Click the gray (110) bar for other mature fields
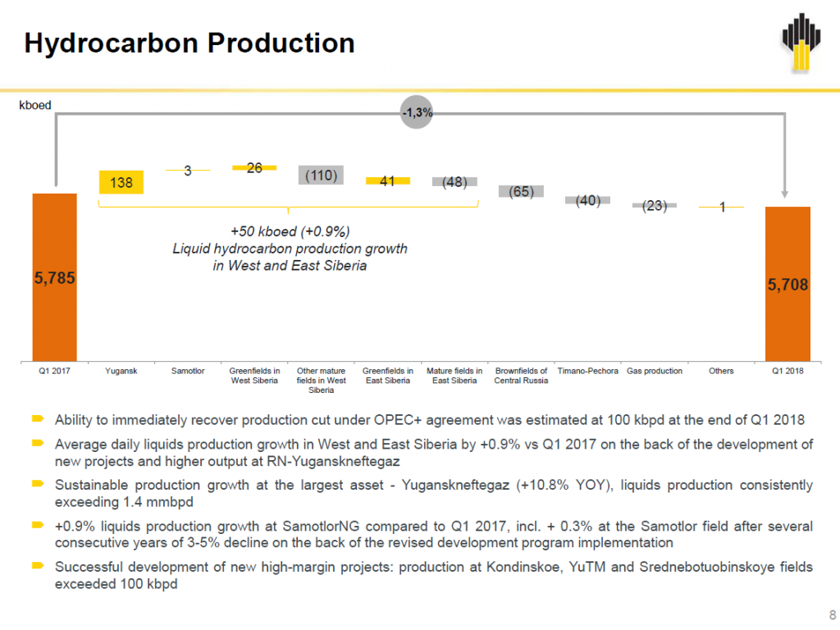This screenshot has height=630, width=840. pyautogui.click(x=321, y=175)
